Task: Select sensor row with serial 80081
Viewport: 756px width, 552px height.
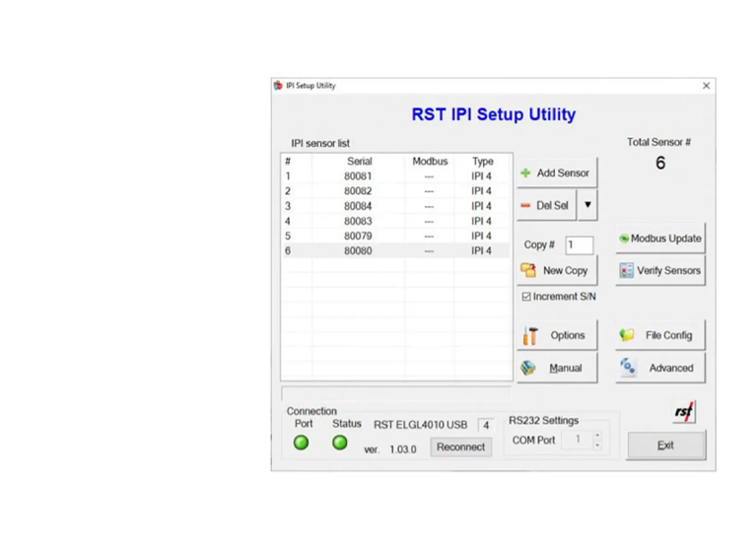Action: (x=396, y=176)
